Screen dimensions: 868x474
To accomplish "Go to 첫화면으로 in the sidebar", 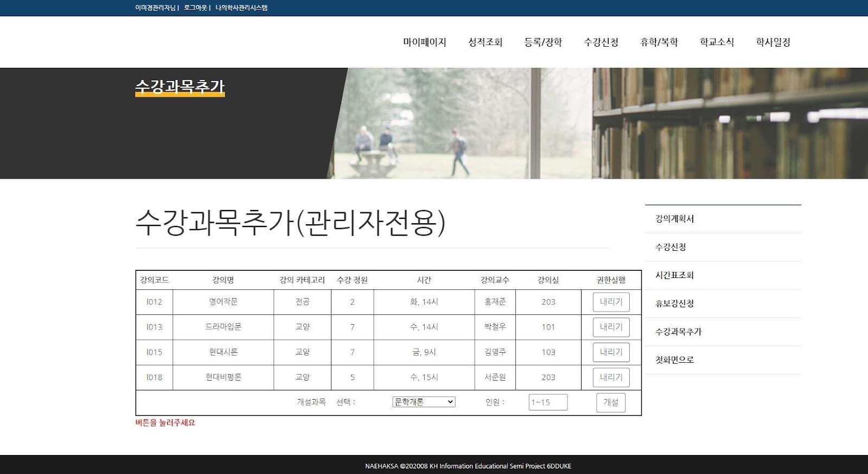I will [723, 360].
